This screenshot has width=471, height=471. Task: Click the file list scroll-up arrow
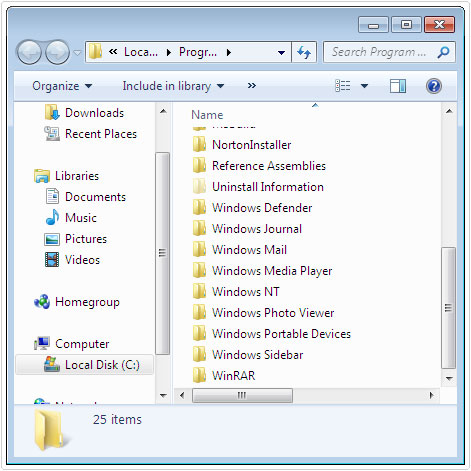[449, 111]
